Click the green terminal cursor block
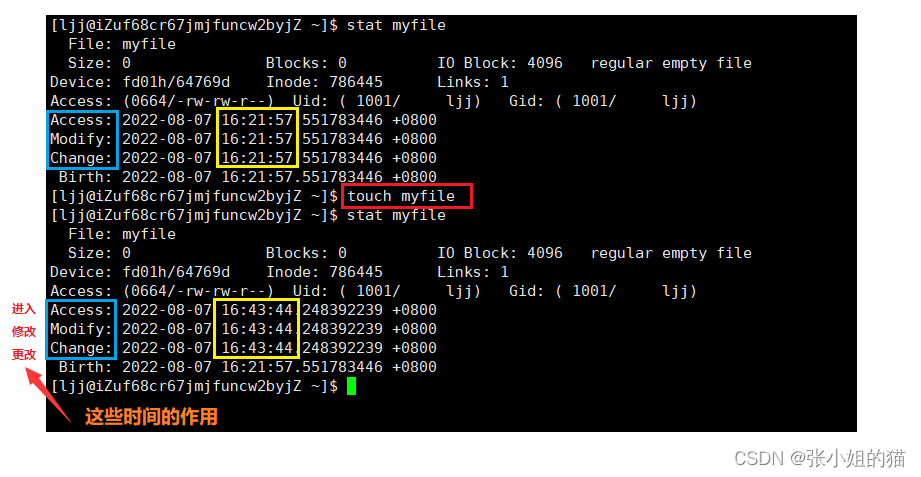The height and width of the screenshot is (477, 921). pos(351,386)
